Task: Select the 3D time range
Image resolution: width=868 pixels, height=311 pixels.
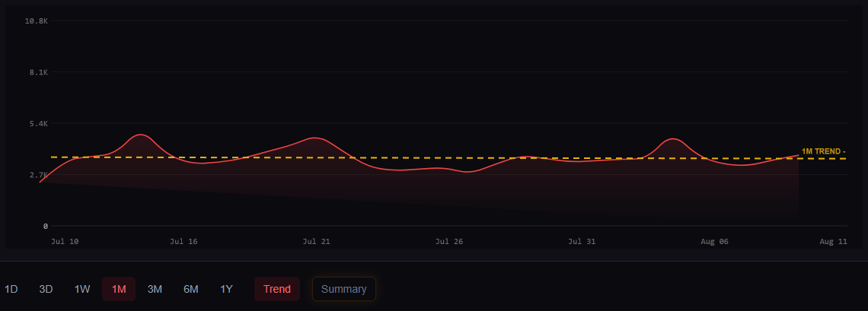Action: (46, 289)
